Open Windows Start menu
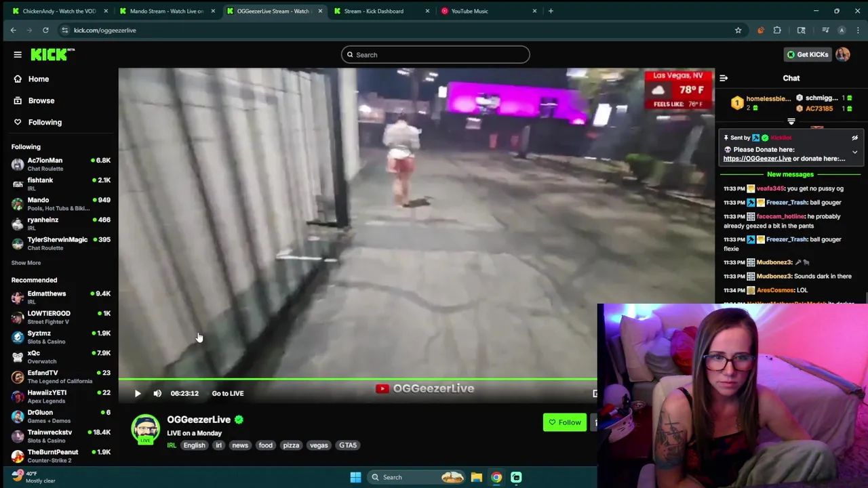868x488 pixels. [x=355, y=477]
